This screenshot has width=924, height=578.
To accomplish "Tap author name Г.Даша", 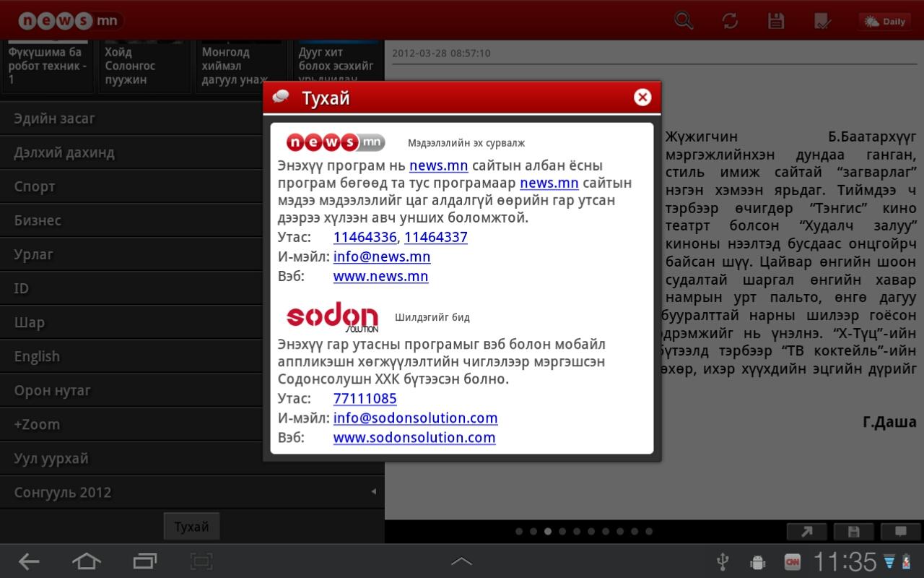I will (889, 422).
